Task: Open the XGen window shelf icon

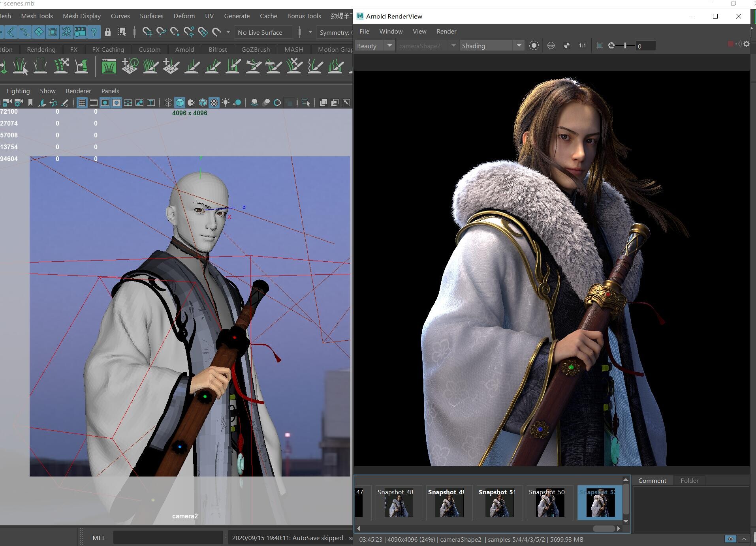Action: tap(109, 66)
